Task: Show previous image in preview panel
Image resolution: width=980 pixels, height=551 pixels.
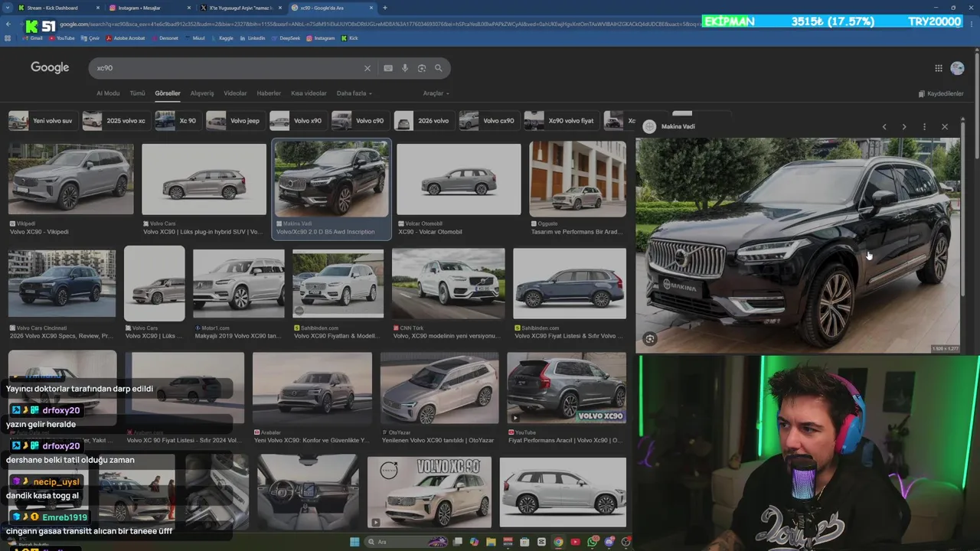Action: (x=884, y=126)
